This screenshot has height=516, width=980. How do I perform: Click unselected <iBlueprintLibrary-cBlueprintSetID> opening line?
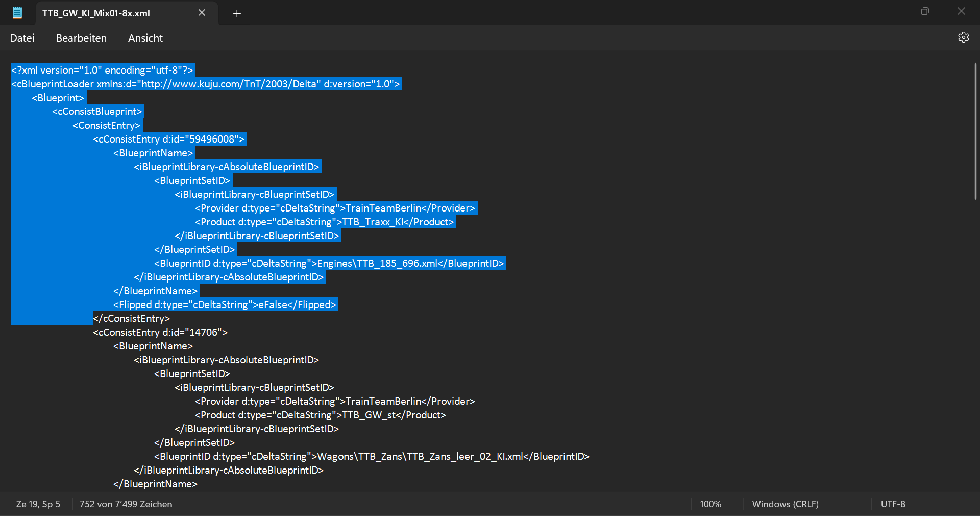[254, 387]
